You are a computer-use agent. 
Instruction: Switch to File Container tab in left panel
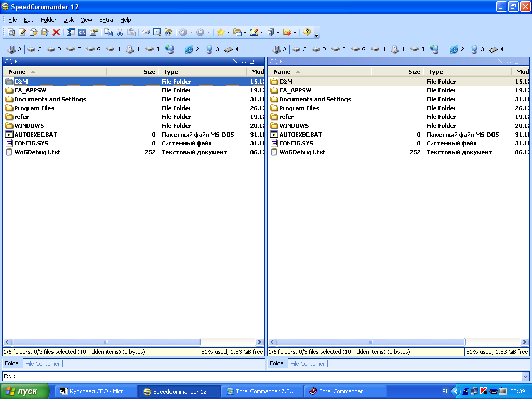point(43,364)
